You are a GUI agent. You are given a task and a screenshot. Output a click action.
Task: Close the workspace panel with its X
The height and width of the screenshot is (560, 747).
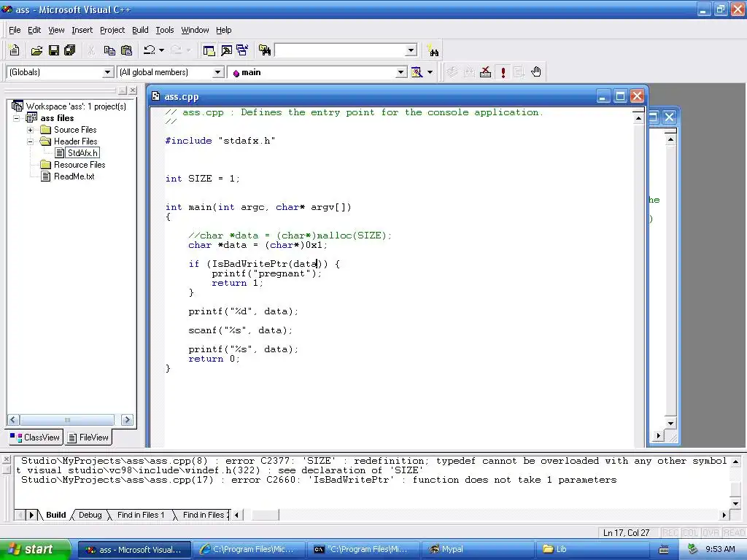tap(133, 90)
